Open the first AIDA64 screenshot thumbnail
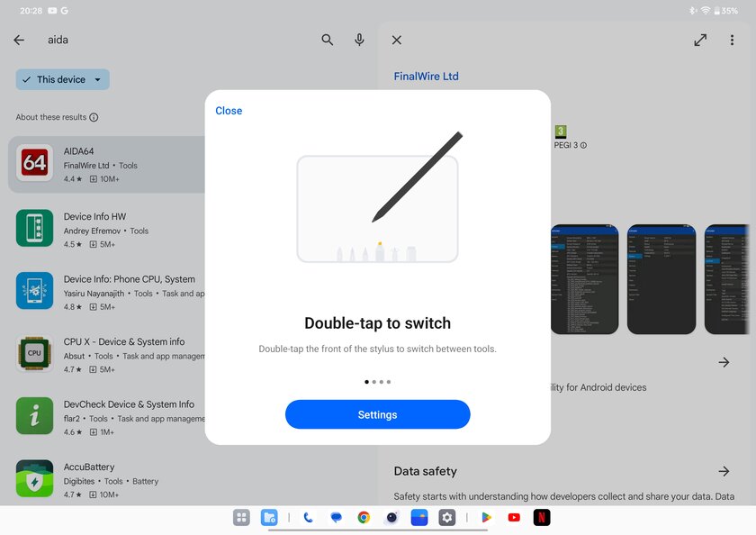756x535 pixels. click(584, 279)
